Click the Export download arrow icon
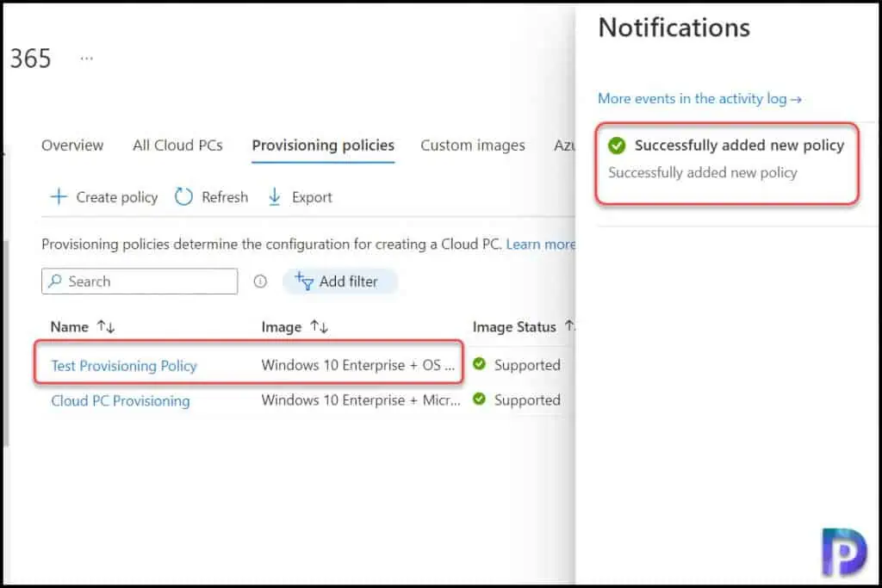882x588 pixels. tap(275, 197)
